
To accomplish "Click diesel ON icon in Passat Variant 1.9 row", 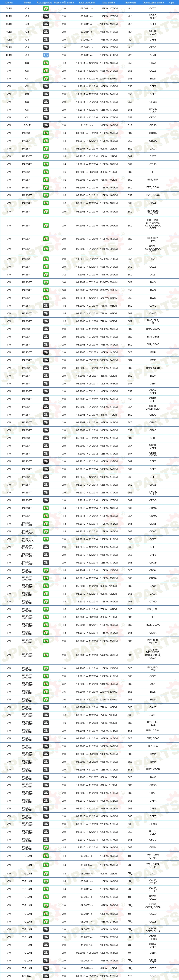I will point(46,723).
